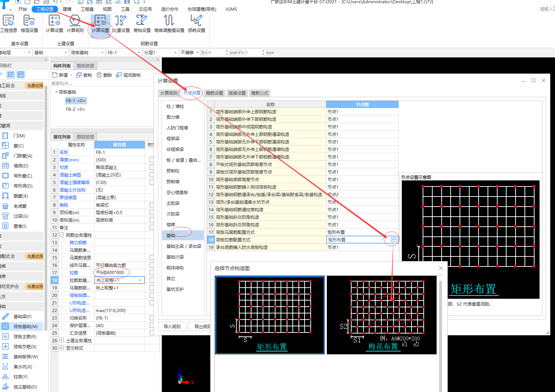Open the 弯曲调整值设置 icon

coord(169,24)
